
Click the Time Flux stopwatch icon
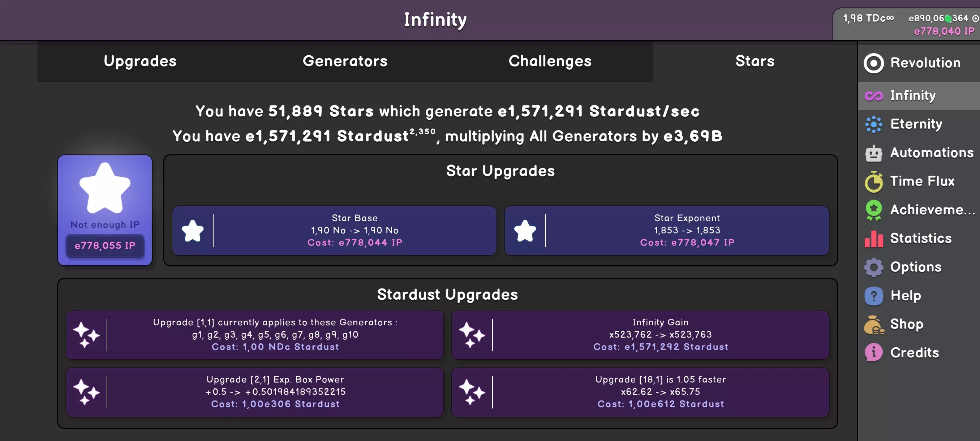click(x=873, y=181)
